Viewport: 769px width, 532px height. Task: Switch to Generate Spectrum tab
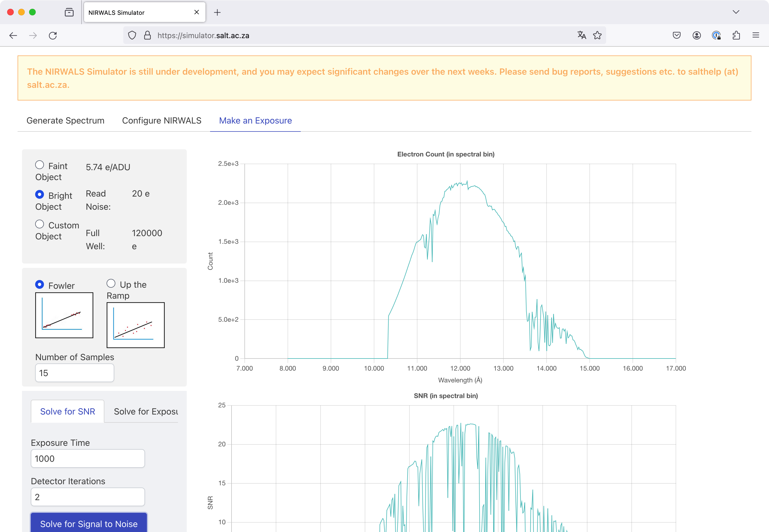(x=65, y=121)
